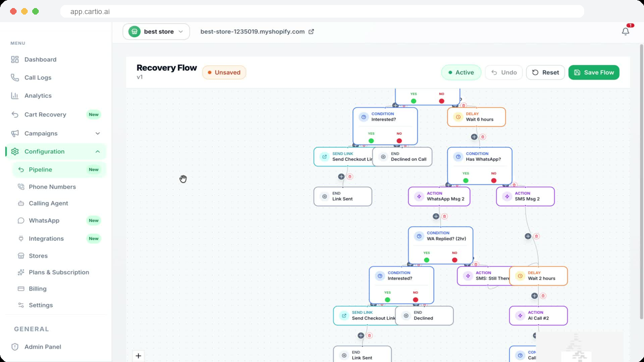Click the WhatsApp chat bubble icon

click(x=21, y=220)
